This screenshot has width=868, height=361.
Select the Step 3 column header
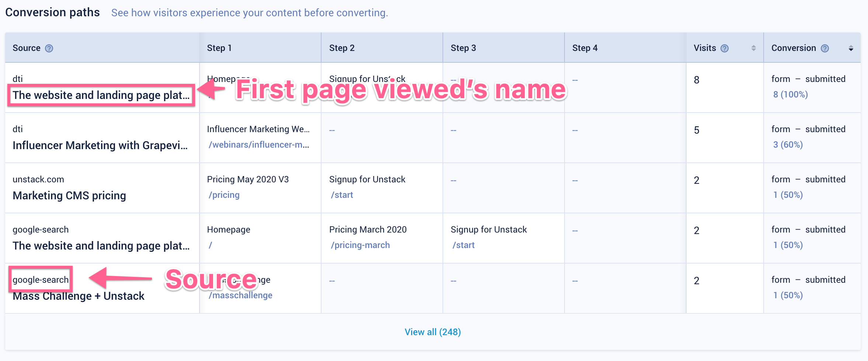pos(463,48)
